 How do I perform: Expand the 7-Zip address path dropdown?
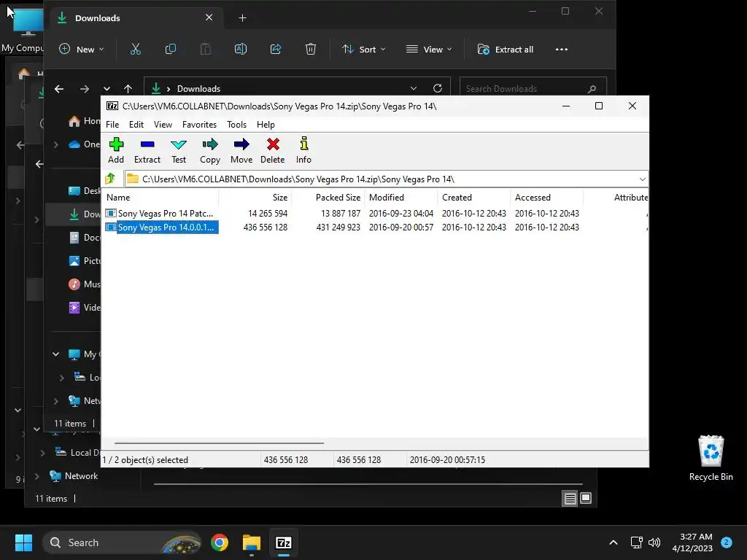click(x=642, y=179)
